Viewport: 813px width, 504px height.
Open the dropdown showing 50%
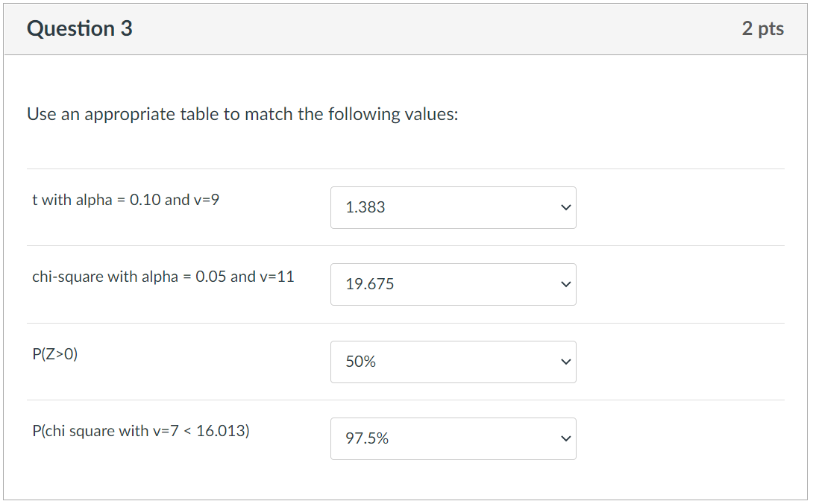click(x=453, y=362)
